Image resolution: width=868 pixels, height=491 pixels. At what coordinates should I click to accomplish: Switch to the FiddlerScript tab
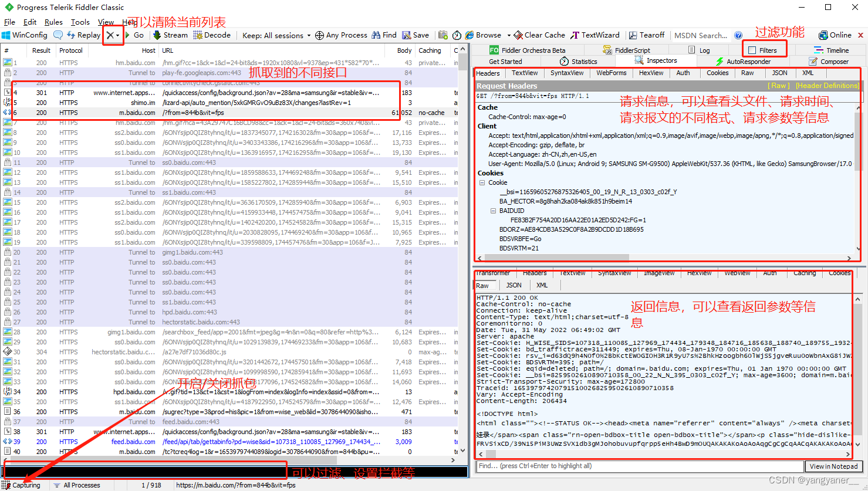(626, 50)
